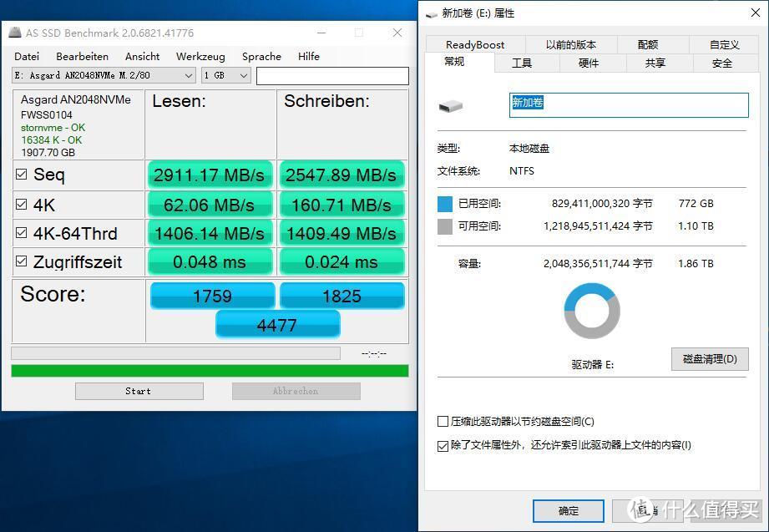Click read access time 0.048 ms
The image size is (769, 532).
[x=210, y=261]
